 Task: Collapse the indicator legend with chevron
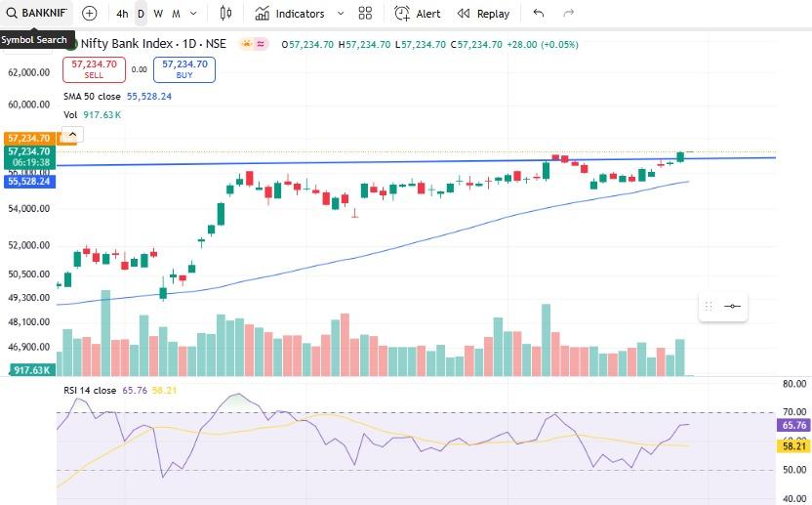(x=73, y=135)
